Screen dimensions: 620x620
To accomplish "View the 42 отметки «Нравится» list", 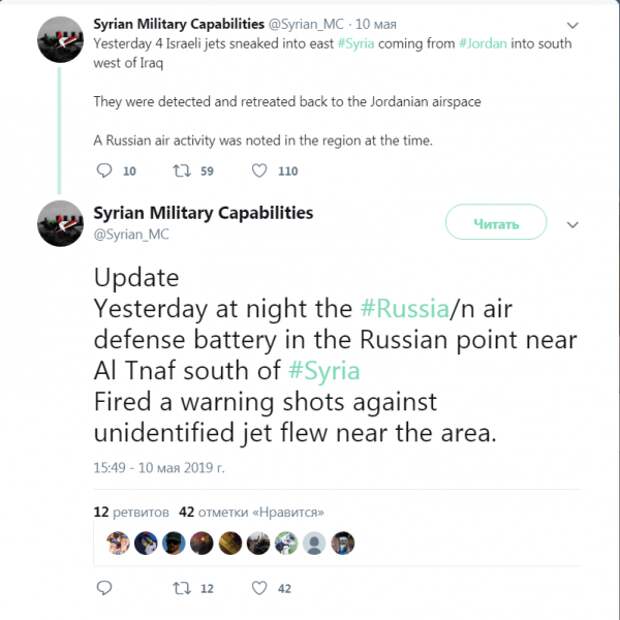I will tap(251, 512).
